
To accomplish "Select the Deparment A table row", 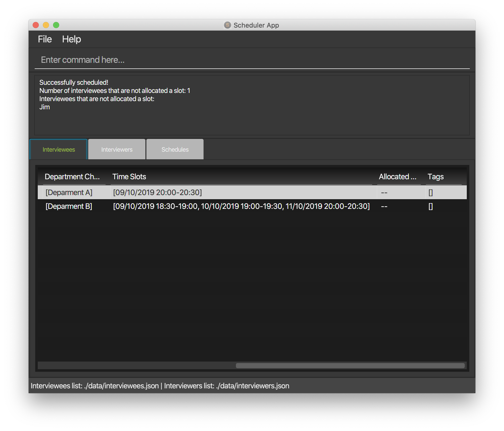I will pos(69,193).
